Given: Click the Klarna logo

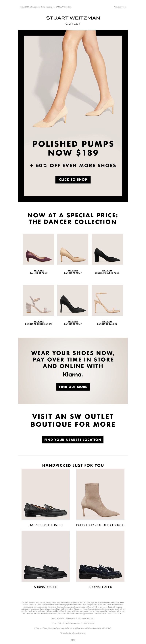Looking at the screenshot, I should (x=73, y=375).
